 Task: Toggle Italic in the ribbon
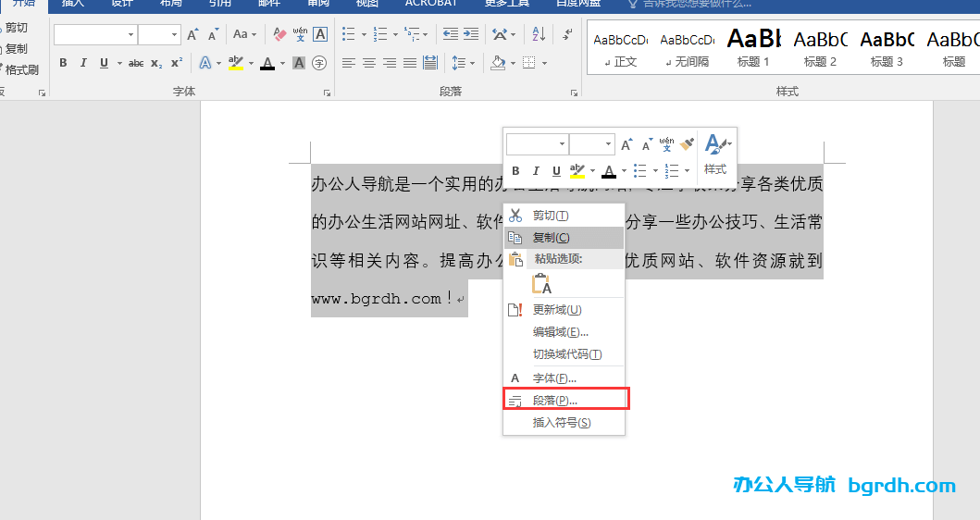[x=83, y=63]
